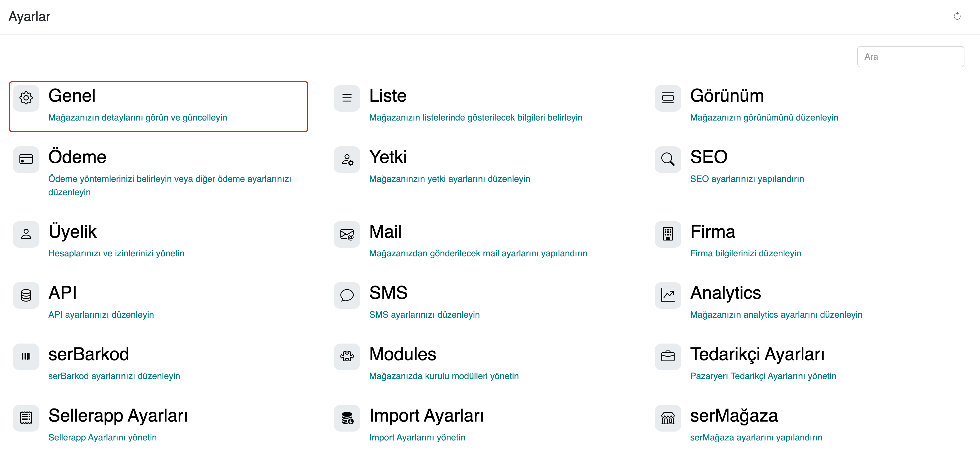The height and width of the screenshot is (456, 980).
Task: Click the Genel gear icon
Action: pyautogui.click(x=26, y=98)
